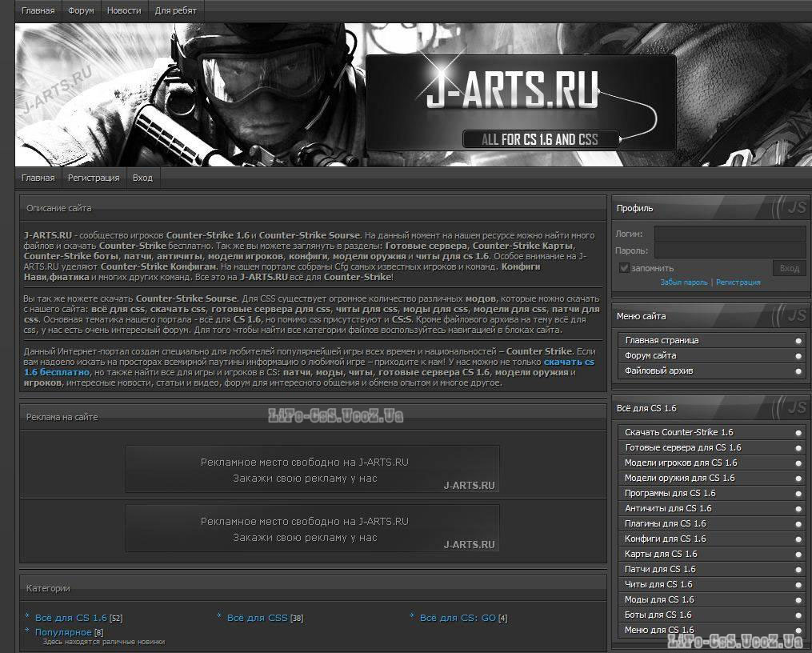Open Конфиги для CS 1.6
812x653 pixels.
(712, 539)
